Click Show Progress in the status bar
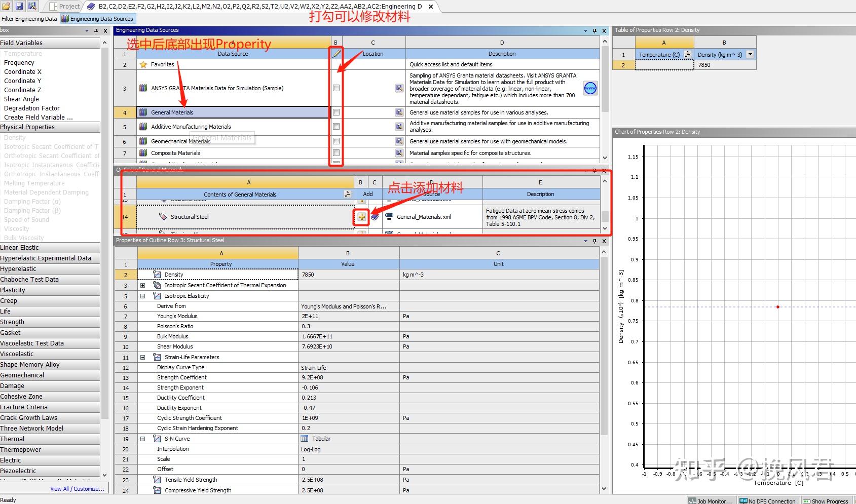This screenshot has width=856, height=504. click(826, 500)
